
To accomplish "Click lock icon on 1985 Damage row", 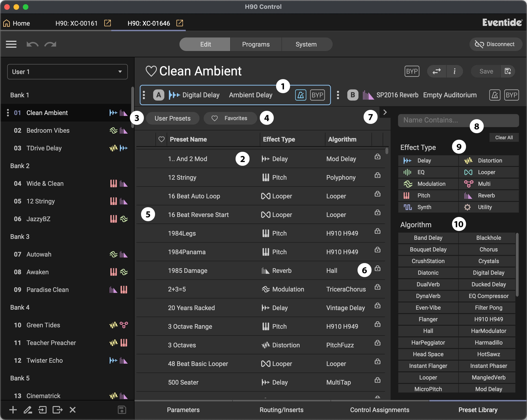I will click(x=377, y=268).
